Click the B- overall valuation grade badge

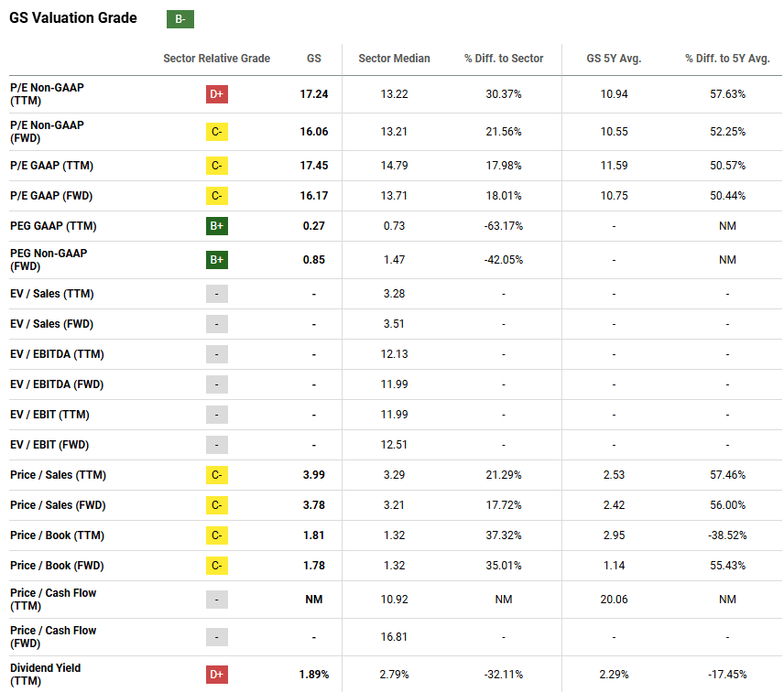click(x=180, y=19)
